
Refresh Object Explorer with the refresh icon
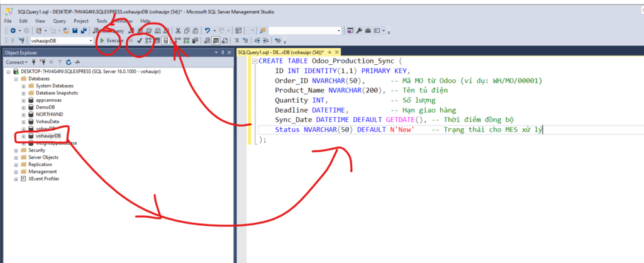pos(68,62)
